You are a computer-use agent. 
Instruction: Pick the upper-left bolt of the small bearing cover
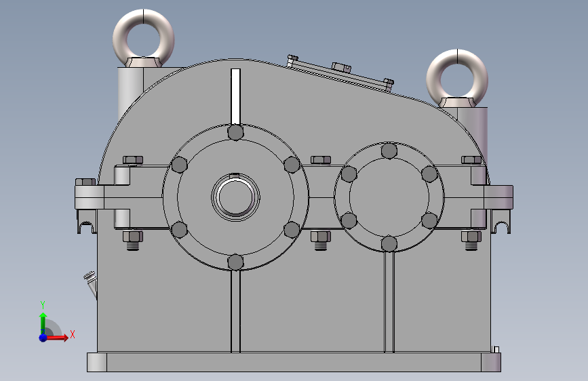click(x=349, y=174)
